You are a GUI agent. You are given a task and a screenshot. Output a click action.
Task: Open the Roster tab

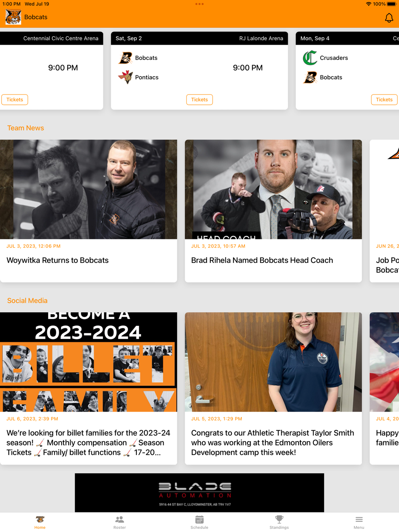[x=119, y=522]
